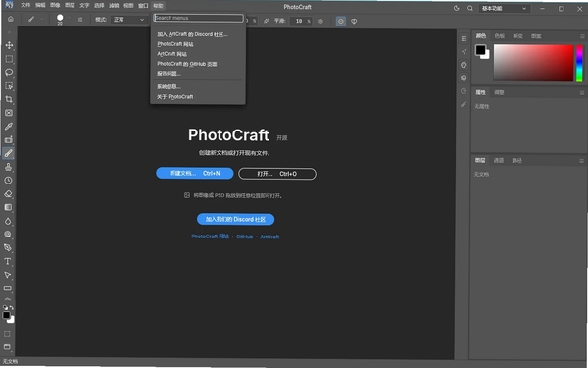Toggle dark theme with the moon icon
Image resolution: width=588 pixels, height=368 pixels.
(457, 8)
